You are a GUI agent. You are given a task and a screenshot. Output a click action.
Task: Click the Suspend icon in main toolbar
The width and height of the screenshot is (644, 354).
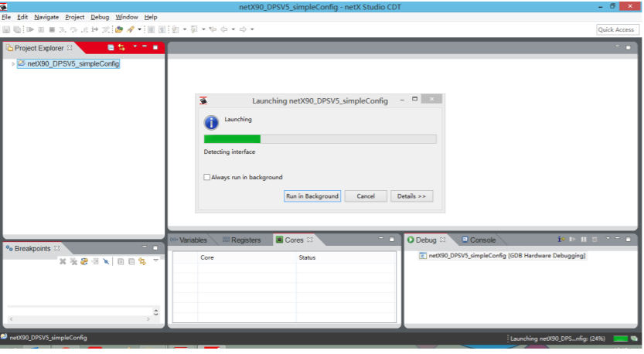coord(41,29)
